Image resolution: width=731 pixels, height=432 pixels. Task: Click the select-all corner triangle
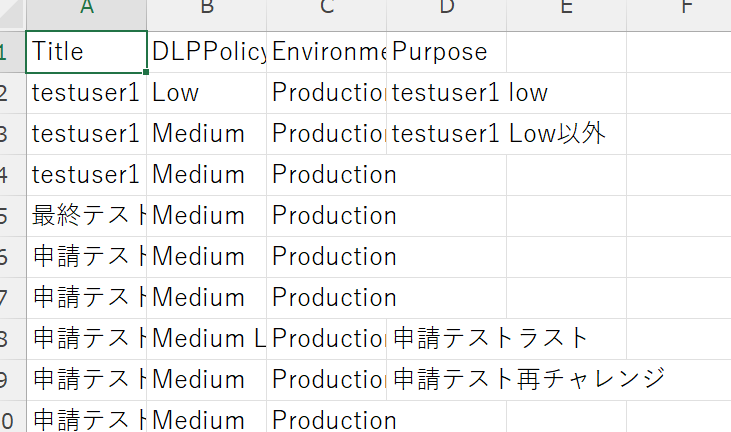(x=11, y=14)
